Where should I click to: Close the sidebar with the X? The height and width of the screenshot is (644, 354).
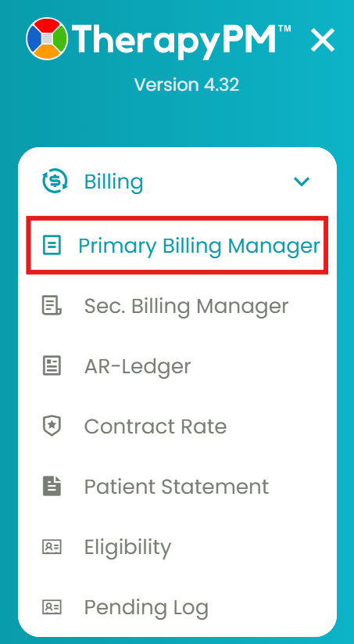(323, 40)
